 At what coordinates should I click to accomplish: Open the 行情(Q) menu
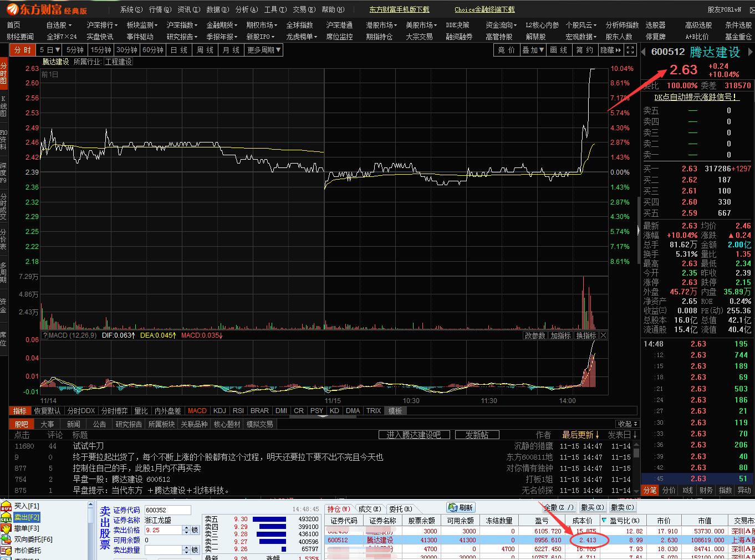(x=160, y=9)
